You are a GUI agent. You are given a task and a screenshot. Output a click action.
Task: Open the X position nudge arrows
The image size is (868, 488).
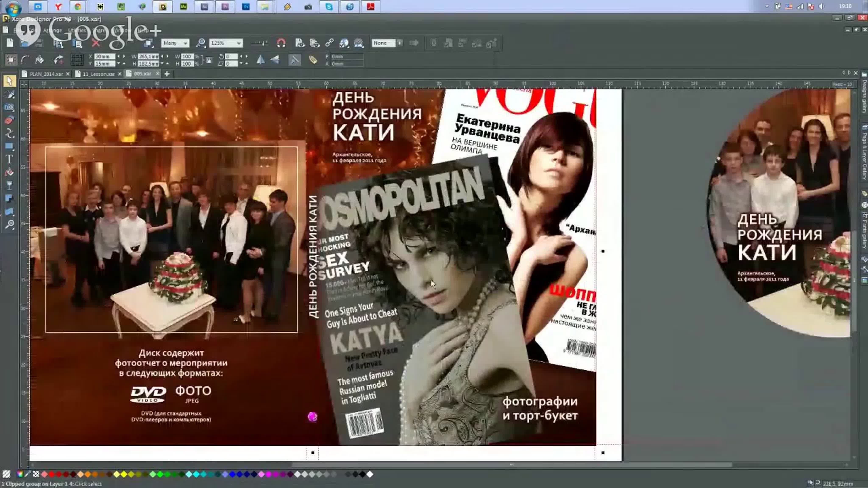tap(121, 57)
